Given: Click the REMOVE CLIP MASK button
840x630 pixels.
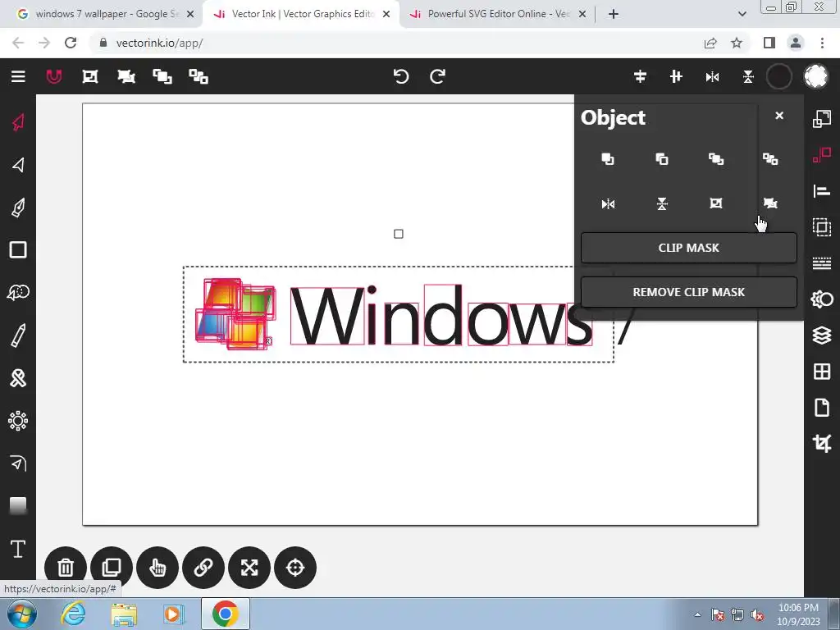Looking at the screenshot, I should click(689, 292).
